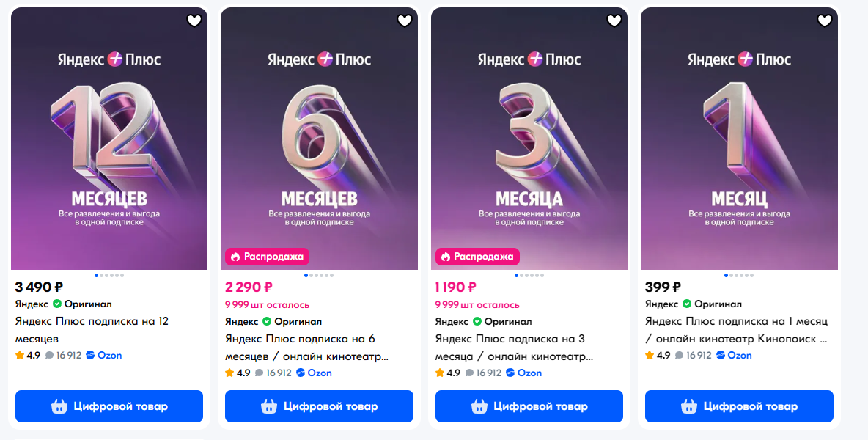Click the rating star on 6-month card

229,373
